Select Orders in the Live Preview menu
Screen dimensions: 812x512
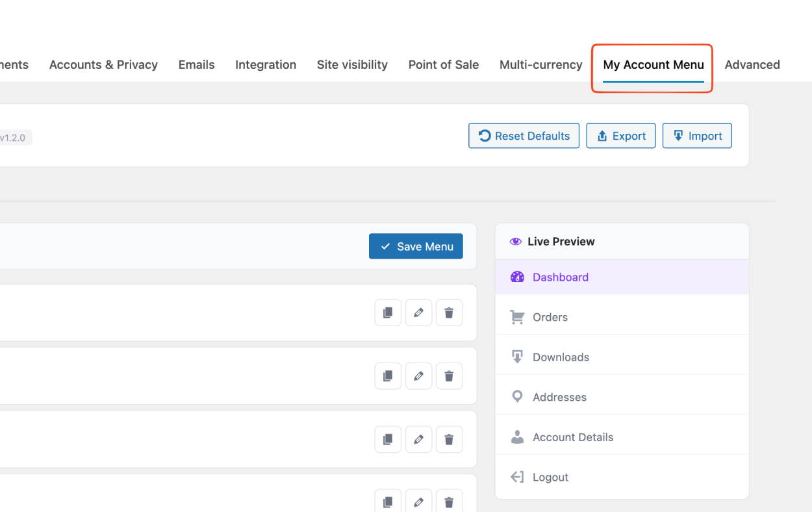coord(550,316)
